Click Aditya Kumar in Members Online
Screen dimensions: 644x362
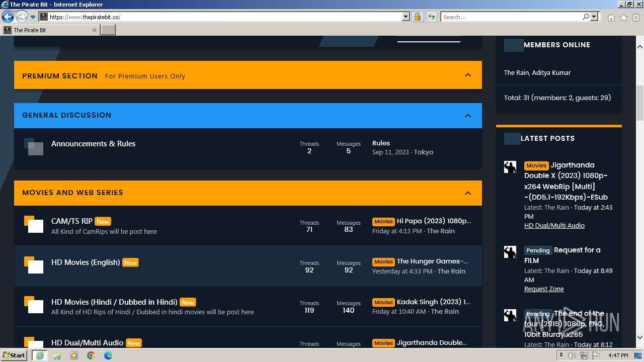tap(551, 72)
